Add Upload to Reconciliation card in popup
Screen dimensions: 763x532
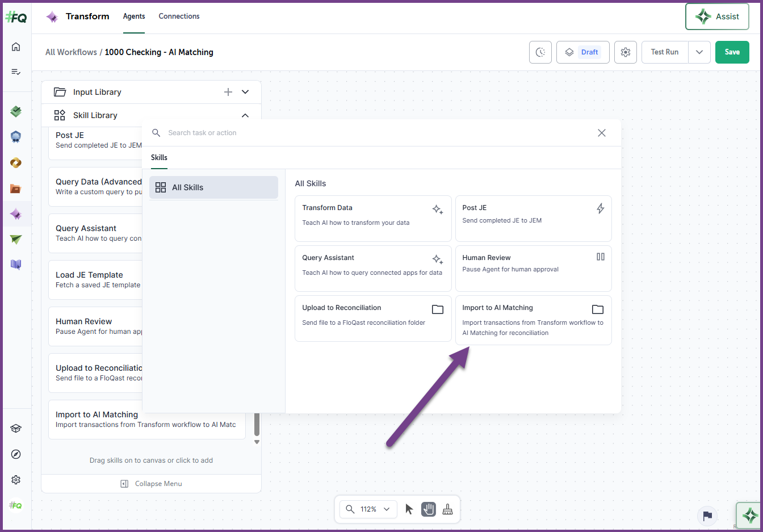373,319
